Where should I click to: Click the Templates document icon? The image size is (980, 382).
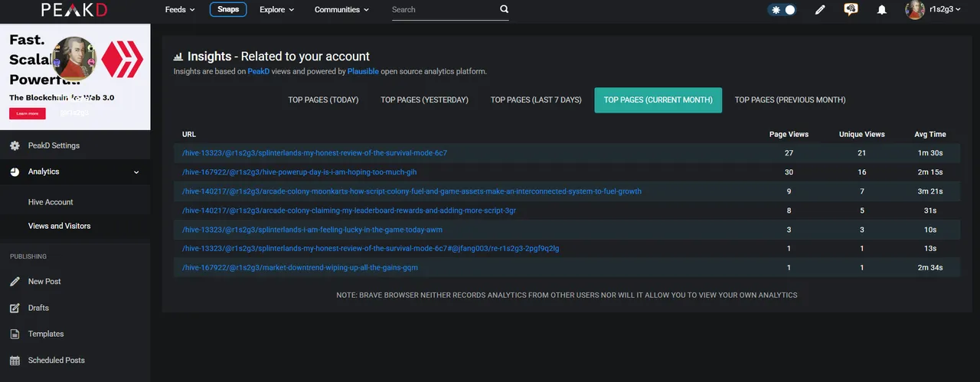click(15, 334)
